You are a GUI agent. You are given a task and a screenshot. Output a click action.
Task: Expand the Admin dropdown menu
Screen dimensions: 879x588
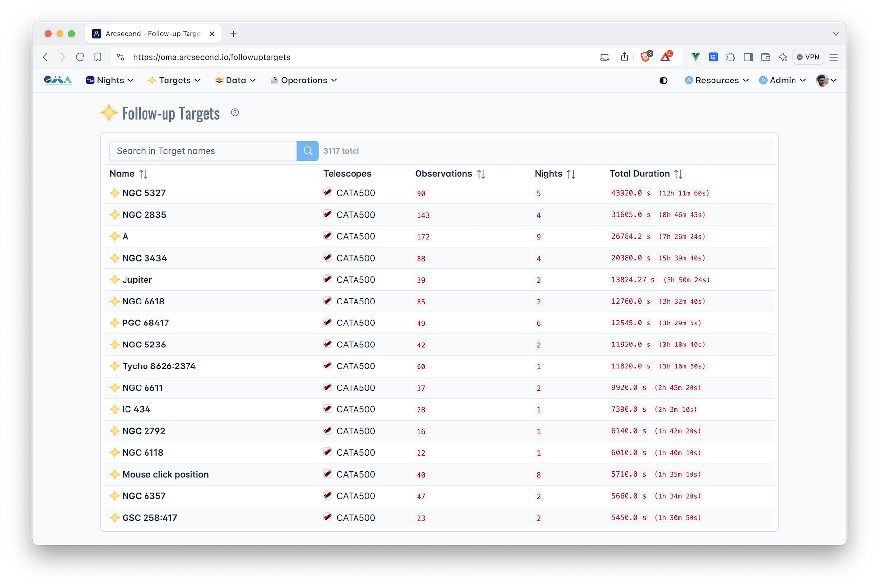782,80
